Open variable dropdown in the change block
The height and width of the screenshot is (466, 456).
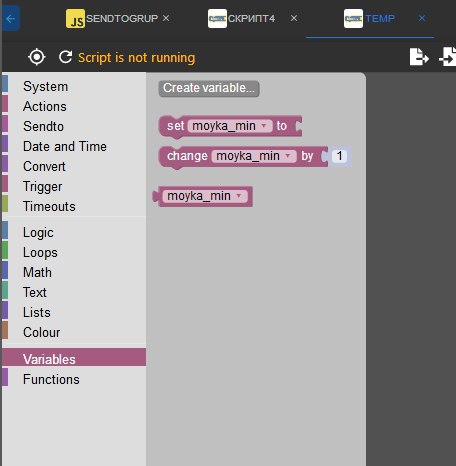(x=288, y=156)
